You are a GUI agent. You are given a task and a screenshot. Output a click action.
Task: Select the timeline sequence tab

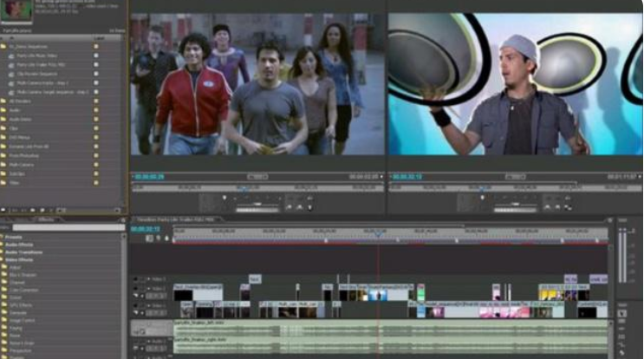tap(174, 219)
